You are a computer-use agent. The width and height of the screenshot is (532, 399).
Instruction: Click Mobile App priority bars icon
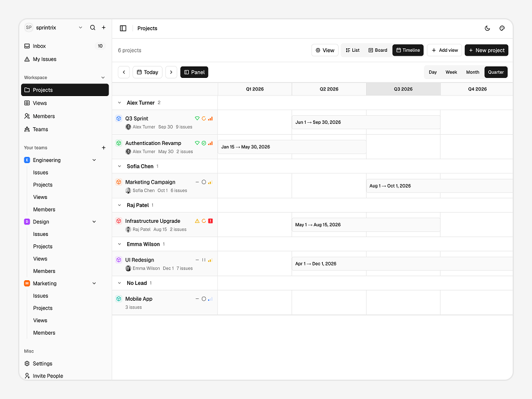pyautogui.click(x=210, y=299)
